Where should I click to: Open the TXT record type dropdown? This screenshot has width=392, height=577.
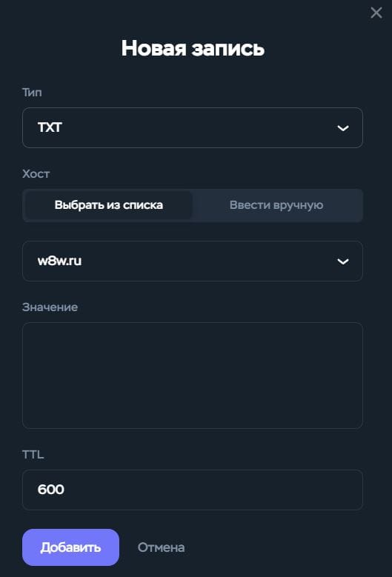point(193,127)
